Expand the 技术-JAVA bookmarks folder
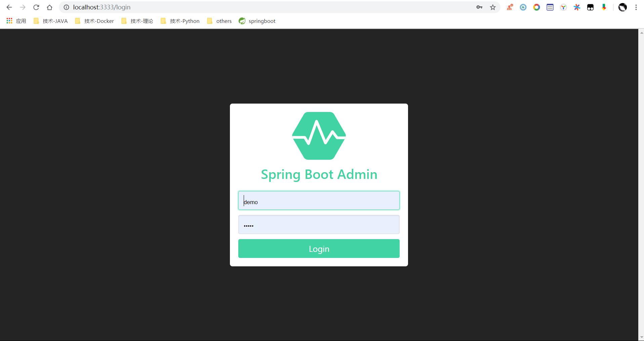 point(50,21)
